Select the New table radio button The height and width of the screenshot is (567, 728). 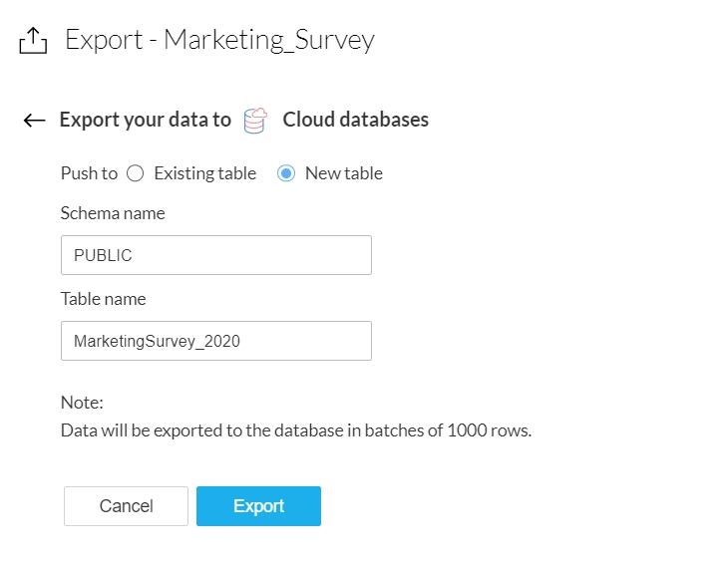pyautogui.click(x=286, y=173)
